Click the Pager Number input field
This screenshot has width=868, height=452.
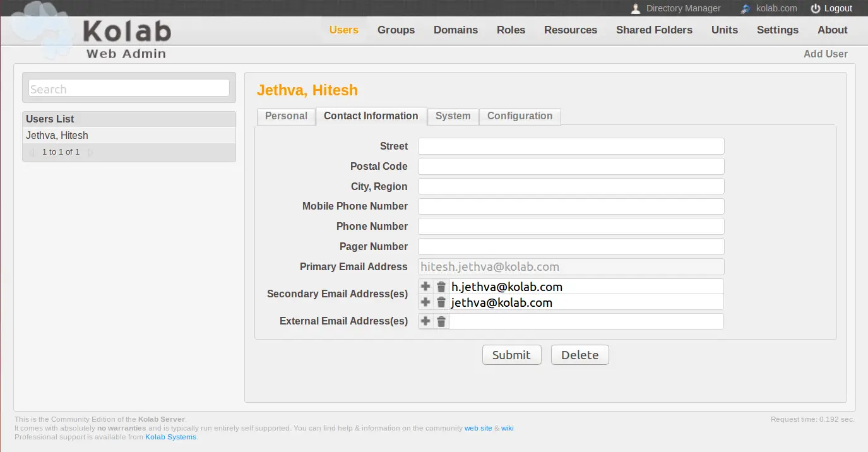coord(571,247)
